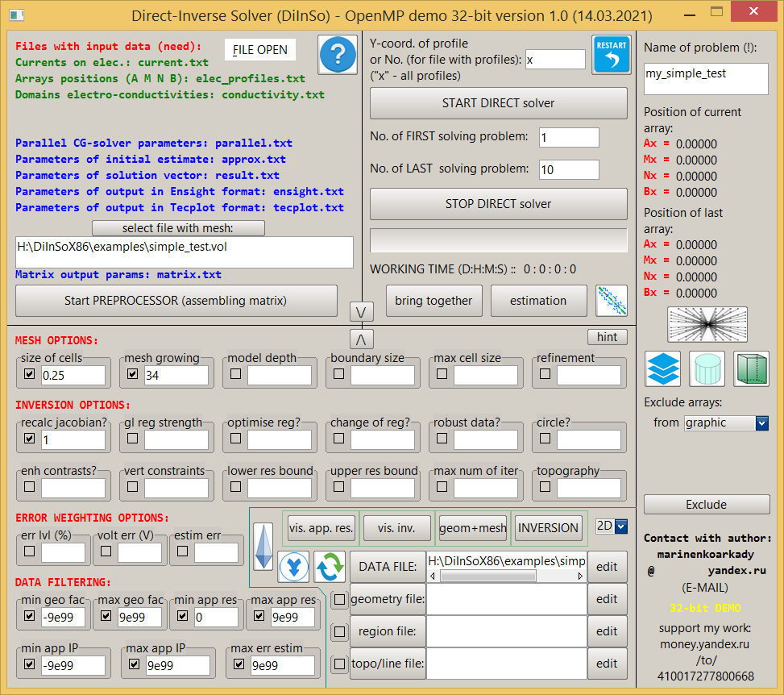Image resolution: width=784 pixels, height=695 pixels.
Task: Enable the max cell size checkbox
Action: tap(442, 374)
